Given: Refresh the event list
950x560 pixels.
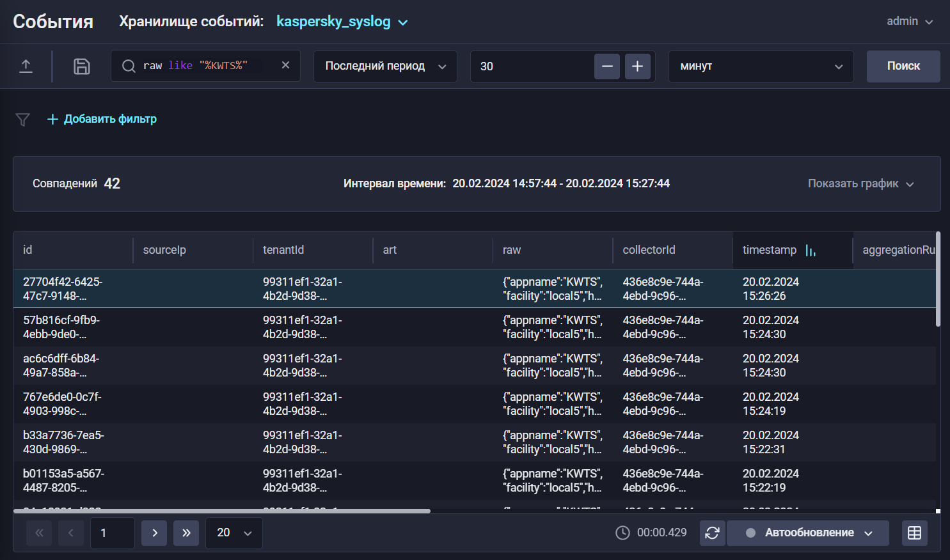Looking at the screenshot, I should click(712, 533).
